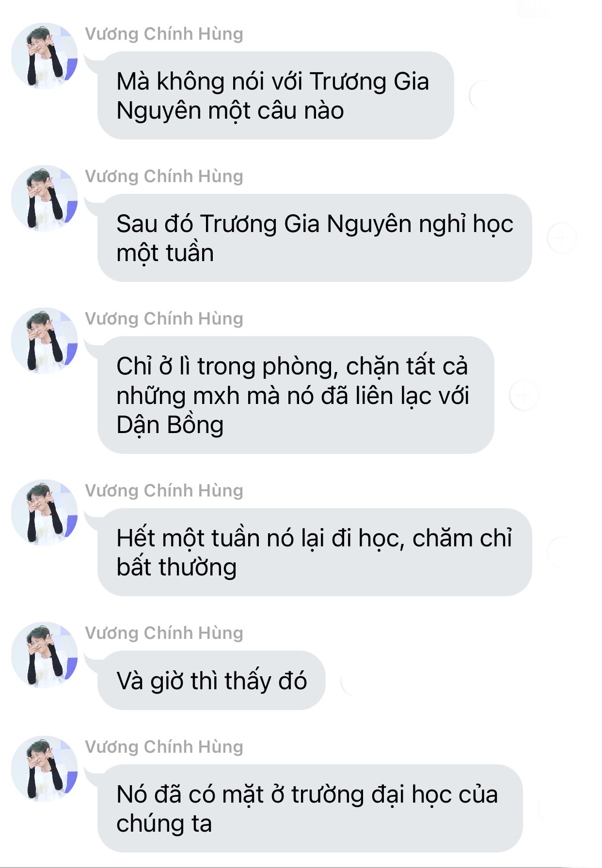Open the avatar next to 'Nó đã có mặt' message
Screen dimensions: 602x868
[45, 769]
